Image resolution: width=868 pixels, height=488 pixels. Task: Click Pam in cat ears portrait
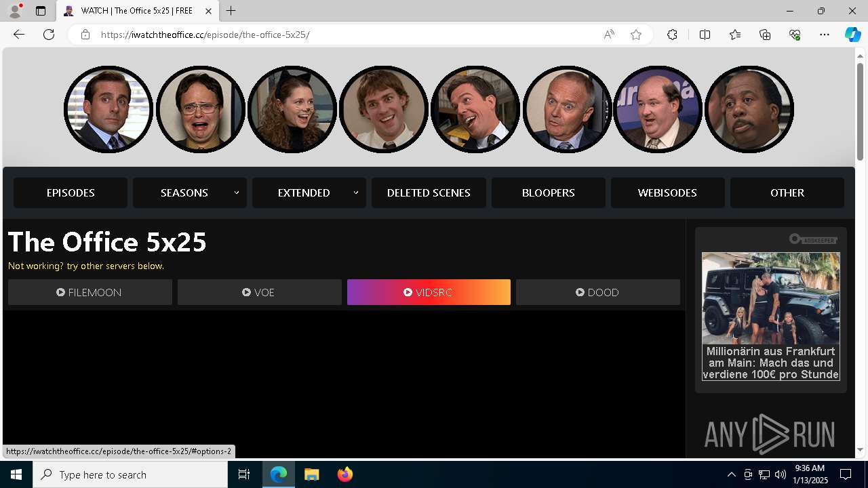(292, 109)
